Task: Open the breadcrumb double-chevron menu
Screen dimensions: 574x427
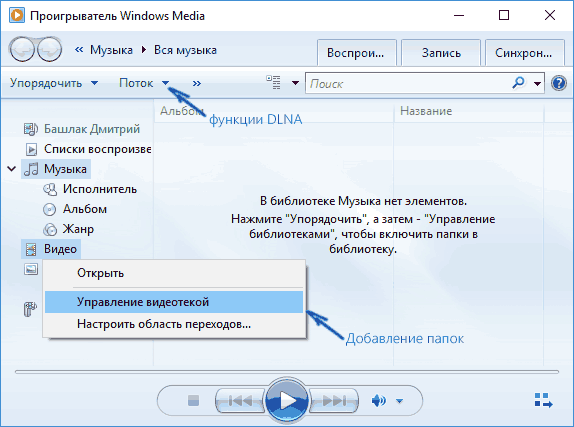Action: [79, 49]
